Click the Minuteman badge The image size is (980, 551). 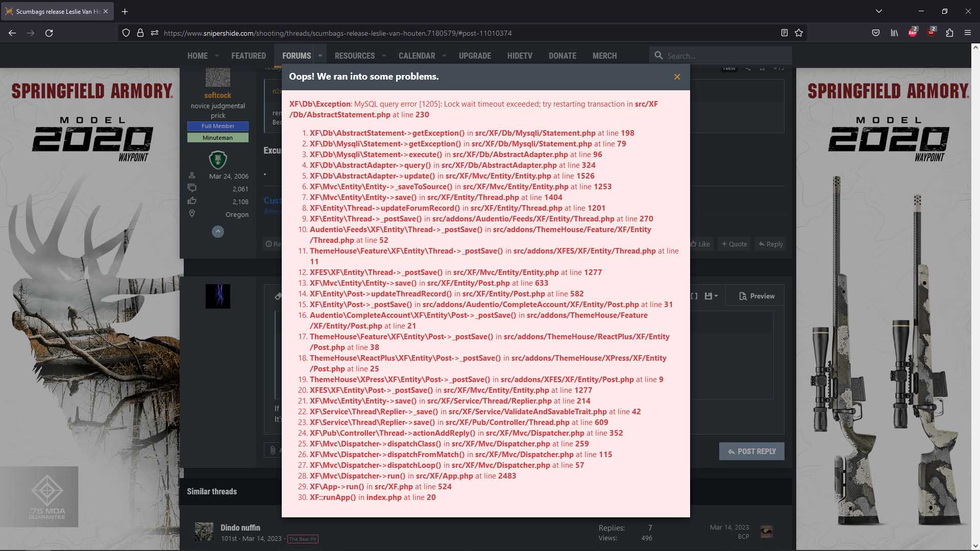pos(218,138)
